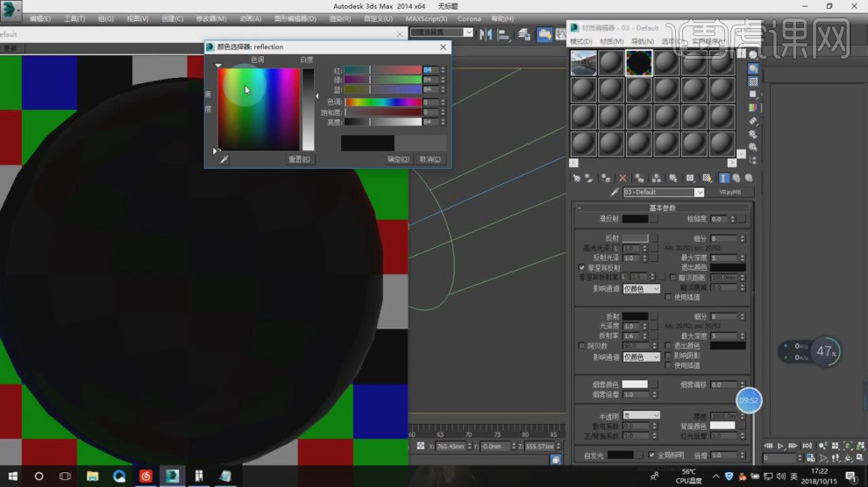
Task: Toggle the Fresnel IOR L lock button
Action: (x=624, y=277)
